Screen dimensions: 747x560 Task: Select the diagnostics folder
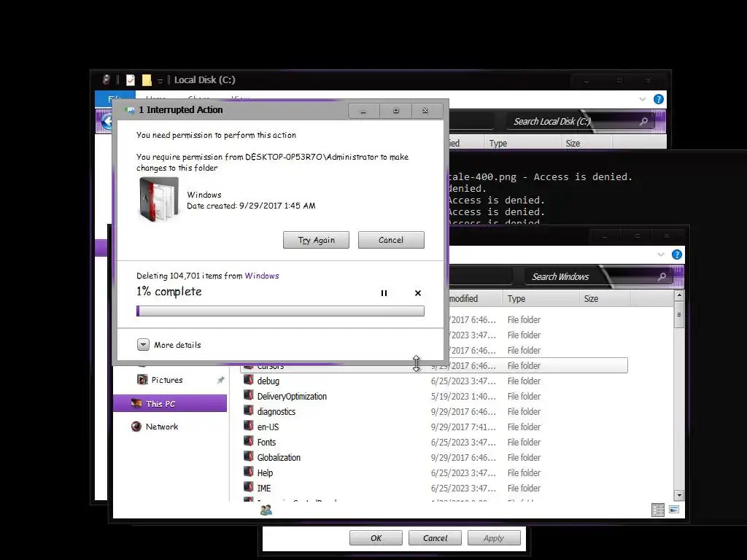[x=433, y=411]
